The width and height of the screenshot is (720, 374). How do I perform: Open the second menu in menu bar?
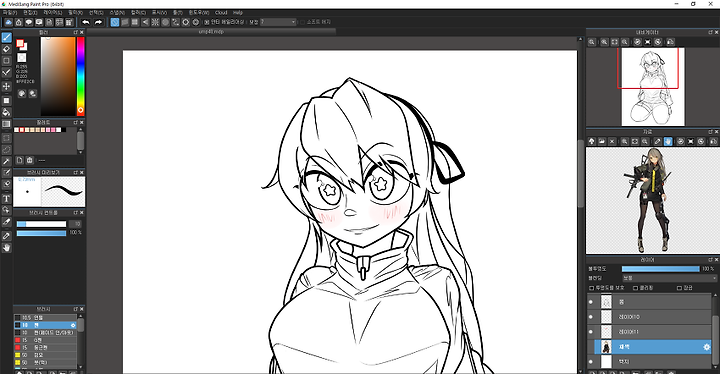click(x=30, y=13)
